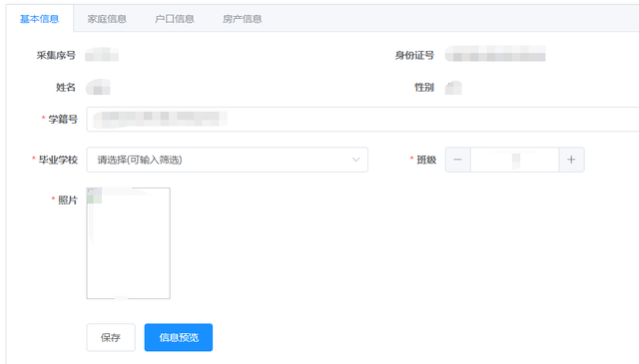The width and height of the screenshot is (639, 364).
Task: Click the blurred 身份证号 value
Action: (495, 54)
